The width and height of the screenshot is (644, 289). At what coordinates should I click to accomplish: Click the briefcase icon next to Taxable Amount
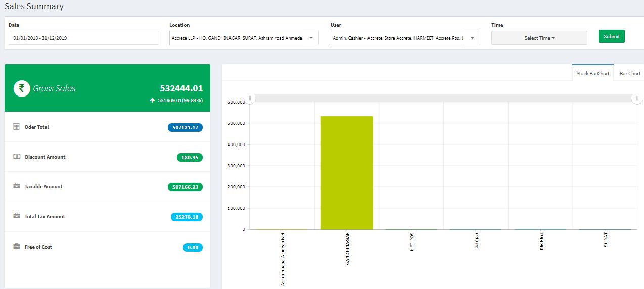pyautogui.click(x=16, y=186)
